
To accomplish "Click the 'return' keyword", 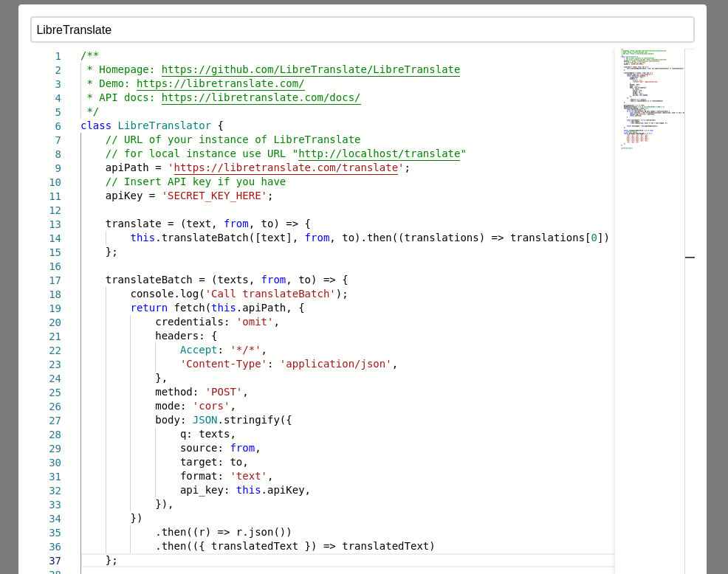I will coord(149,308).
